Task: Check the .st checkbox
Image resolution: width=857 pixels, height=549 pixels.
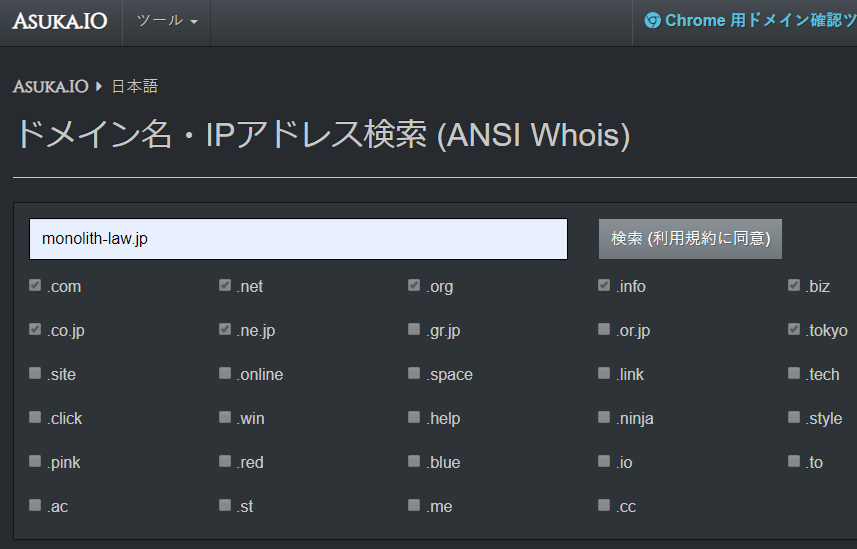Action: point(225,505)
